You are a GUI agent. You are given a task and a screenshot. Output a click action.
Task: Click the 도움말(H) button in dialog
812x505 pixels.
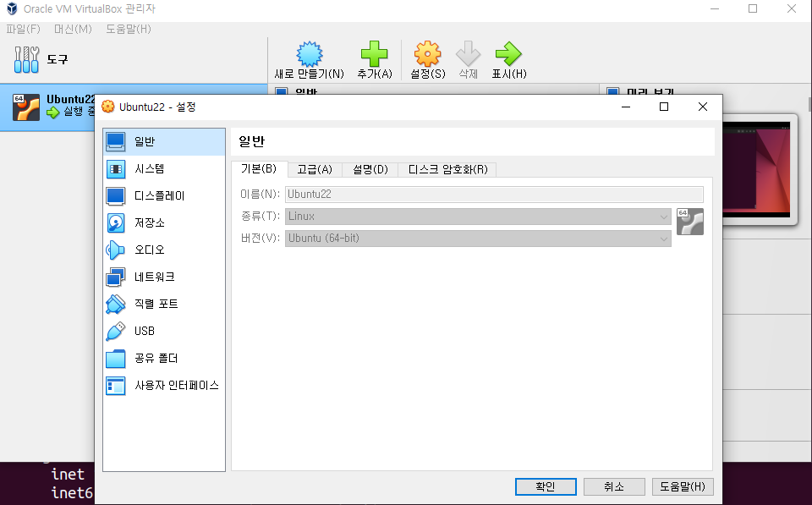click(683, 486)
